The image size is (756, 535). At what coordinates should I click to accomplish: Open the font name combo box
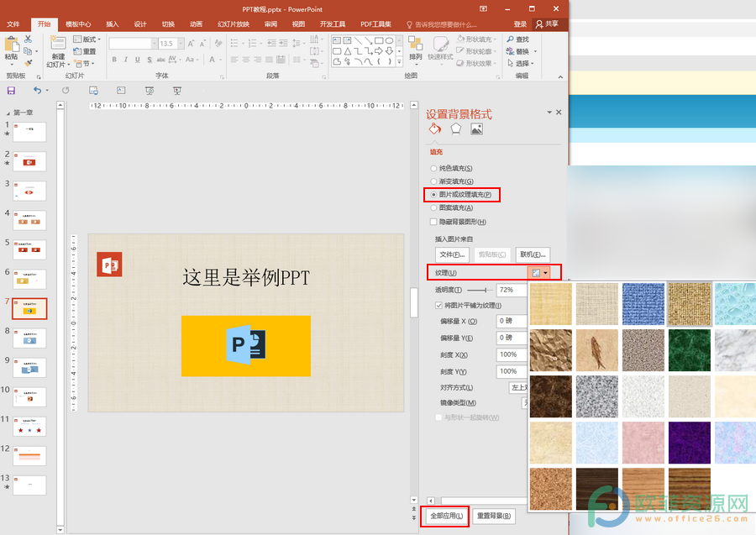pos(134,44)
